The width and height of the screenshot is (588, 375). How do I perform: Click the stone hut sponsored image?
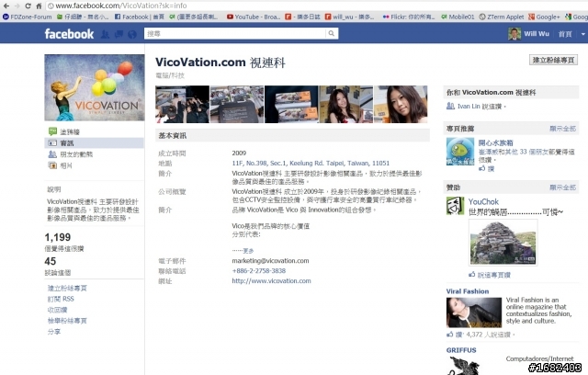[503, 243]
